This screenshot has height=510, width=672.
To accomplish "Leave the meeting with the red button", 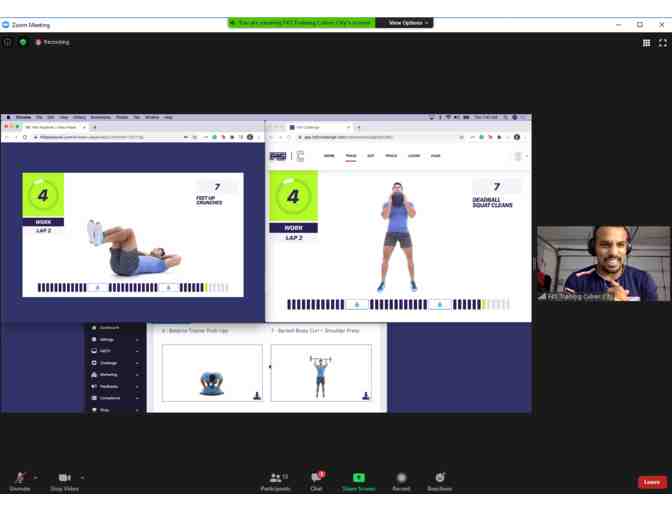I will tap(651, 482).
